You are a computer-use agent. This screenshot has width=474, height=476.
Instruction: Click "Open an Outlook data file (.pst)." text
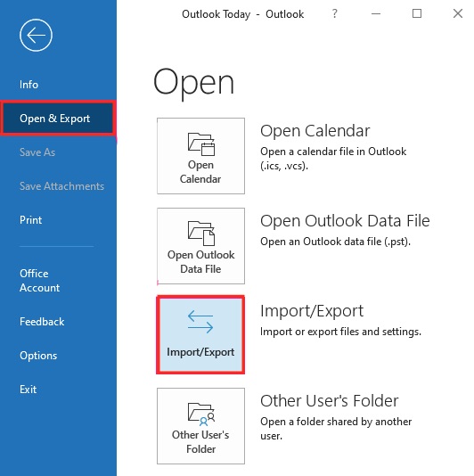(335, 242)
